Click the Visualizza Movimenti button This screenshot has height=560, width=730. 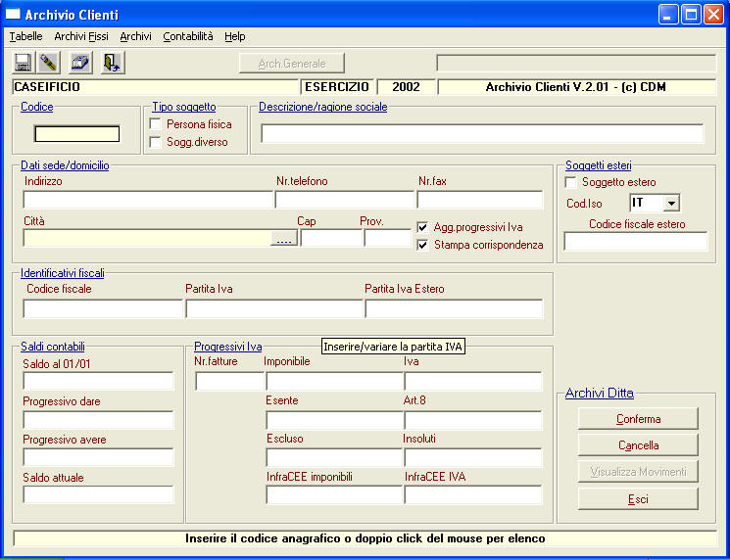[638, 472]
